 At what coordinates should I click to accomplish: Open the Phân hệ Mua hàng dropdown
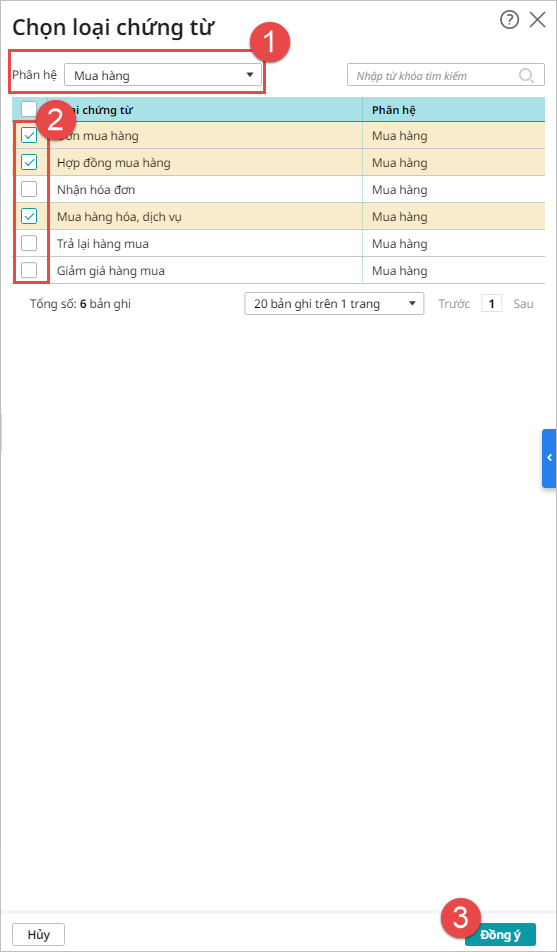click(163, 75)
